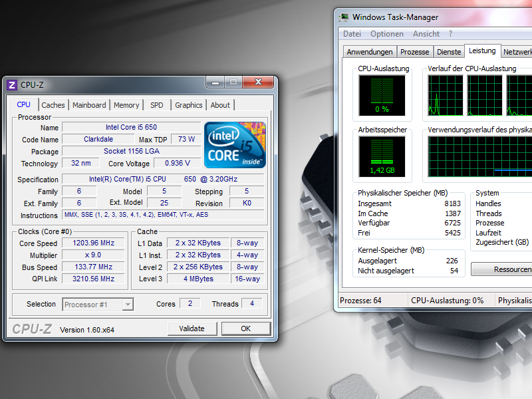Click the Ressourcen button in Task-Manager
Viewport: 532px width, 399px height.
pyautogui.click(x=502, y=269)
